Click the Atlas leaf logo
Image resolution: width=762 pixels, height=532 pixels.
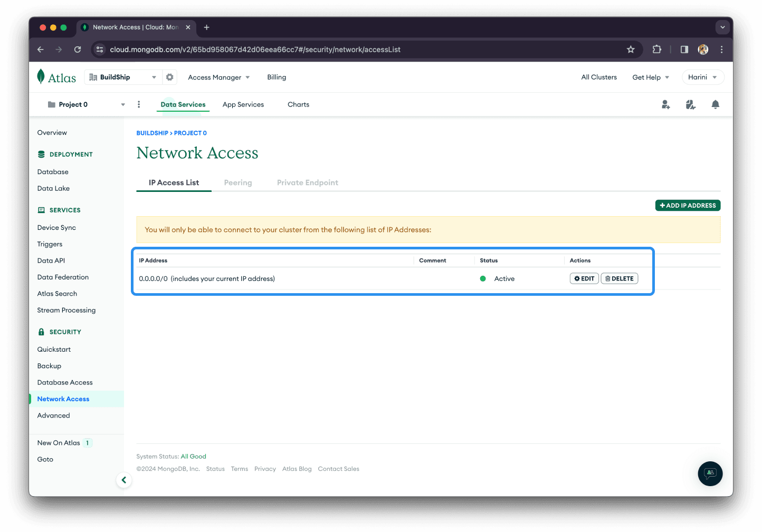[x=42, y=76]
